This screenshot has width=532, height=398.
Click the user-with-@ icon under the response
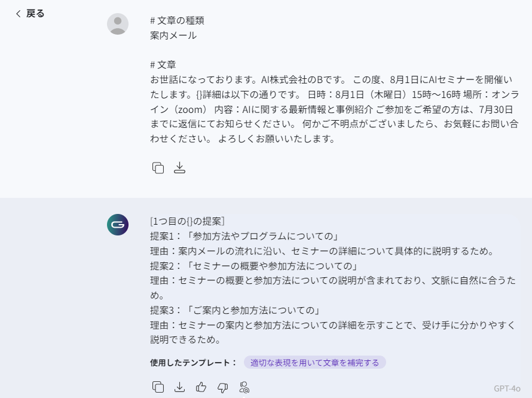(244, 387)
